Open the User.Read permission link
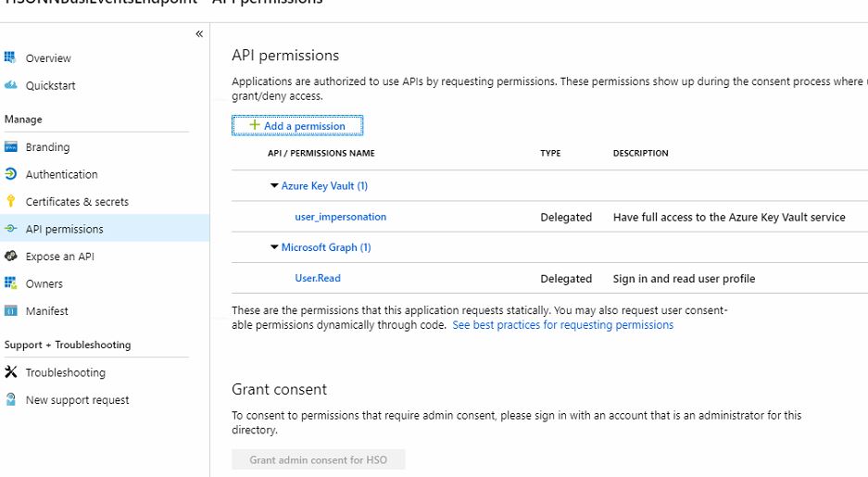This screenshot has height=477, width=868. (x=318, y=278)
